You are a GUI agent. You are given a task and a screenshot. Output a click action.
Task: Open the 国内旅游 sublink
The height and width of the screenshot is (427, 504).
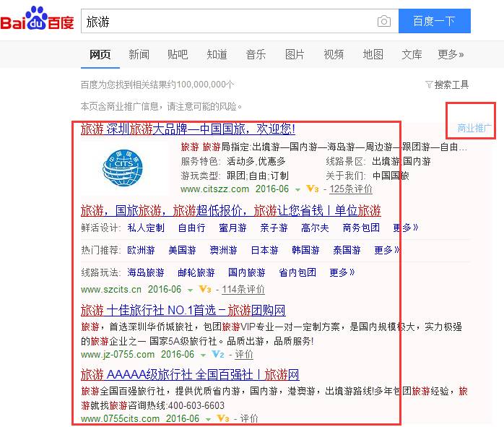tap(247, 272)
